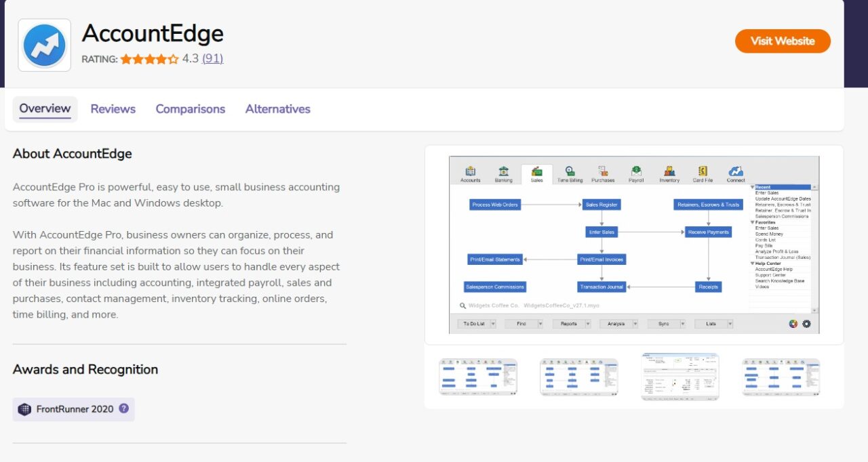
Task: Click 'Search Knowledge Base' under Help Center
Action: click(x=780, y=281)
